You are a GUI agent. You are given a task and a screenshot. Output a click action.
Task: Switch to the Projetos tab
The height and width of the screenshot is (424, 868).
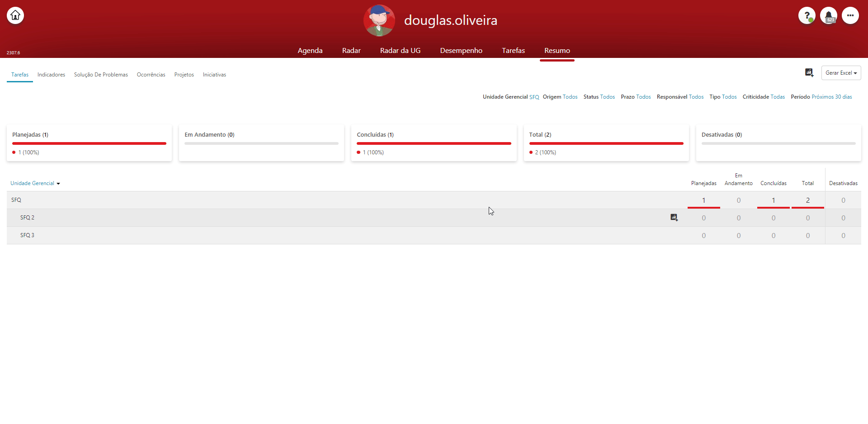[x=184, y=75]
